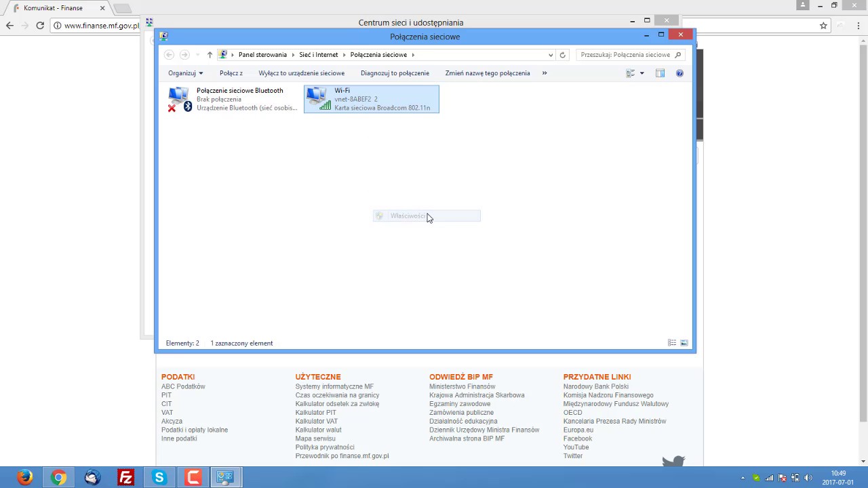Click the Akcyza link under Podatki

tap(172, 422)
